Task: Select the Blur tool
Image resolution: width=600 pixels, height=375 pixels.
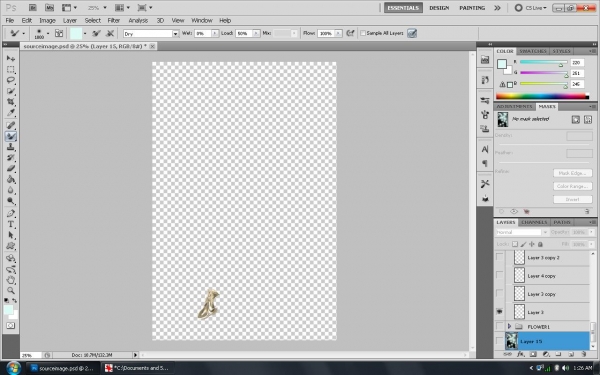Action: click(x=11, y=190)
